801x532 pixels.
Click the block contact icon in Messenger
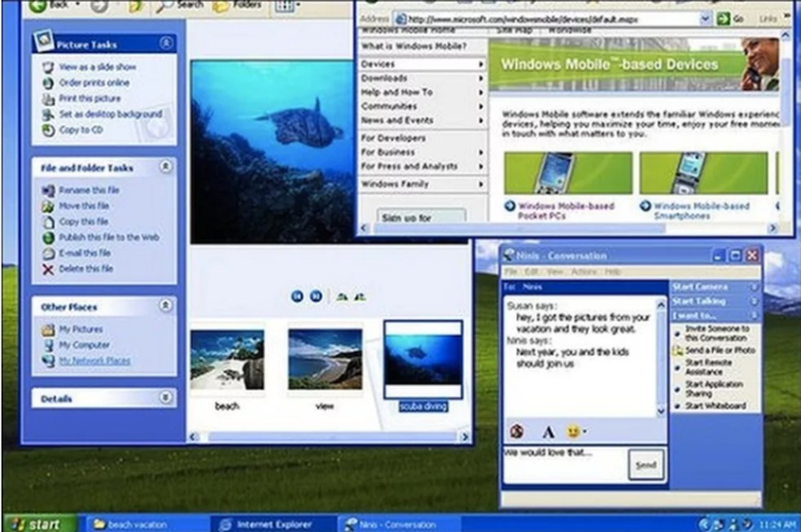[516, 430]
